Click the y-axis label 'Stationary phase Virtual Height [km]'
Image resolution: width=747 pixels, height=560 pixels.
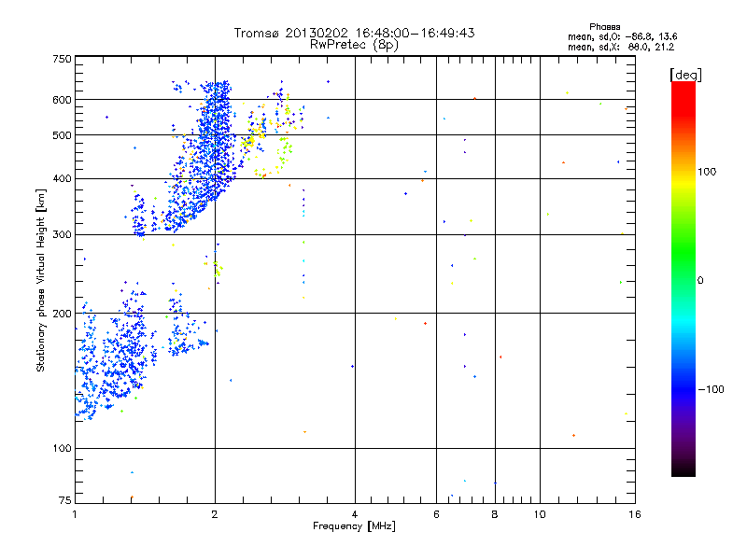tap(40, 280)
